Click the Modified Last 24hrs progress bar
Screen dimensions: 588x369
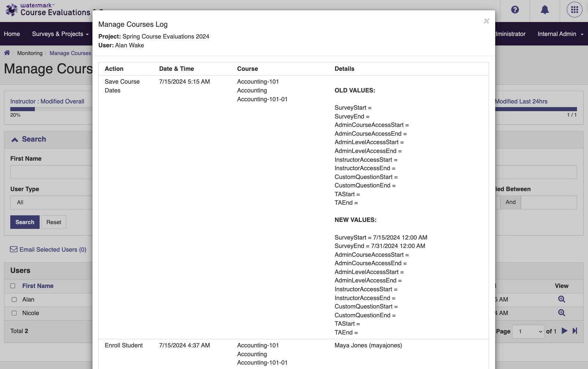pyautogui.click(x=536, y=109)
